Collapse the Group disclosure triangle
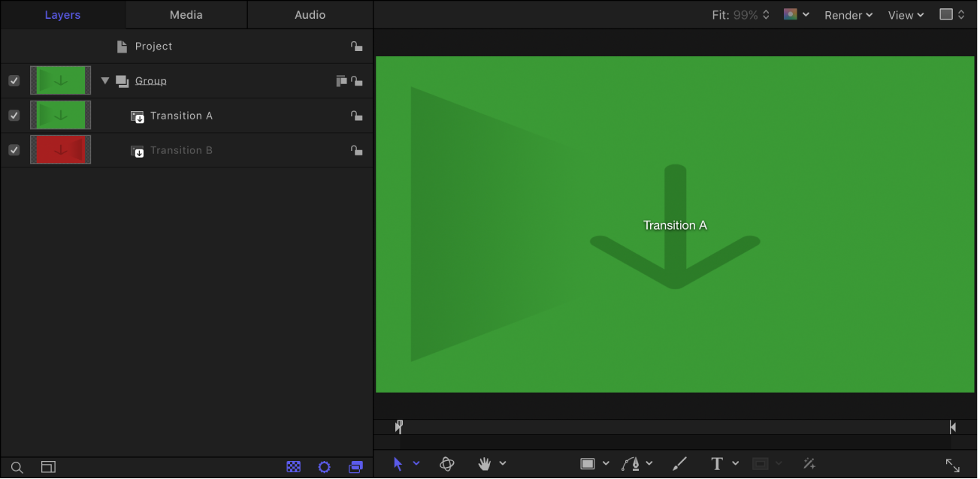 (104, 80)
